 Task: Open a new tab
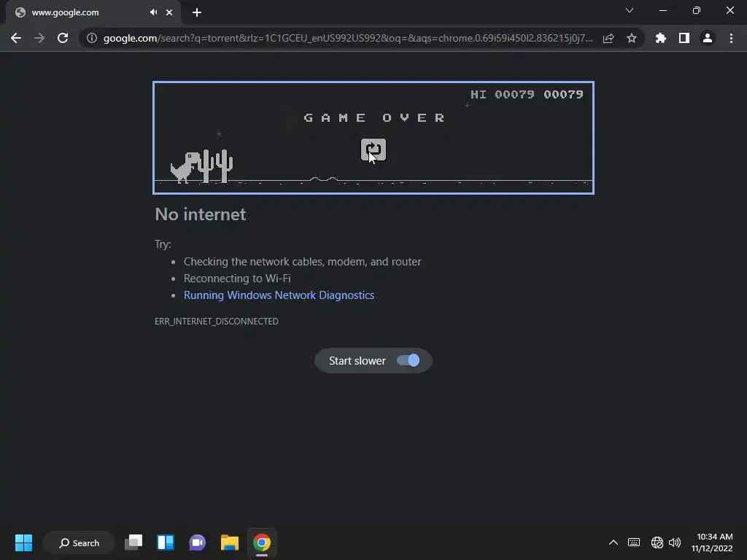pos(197,12)
